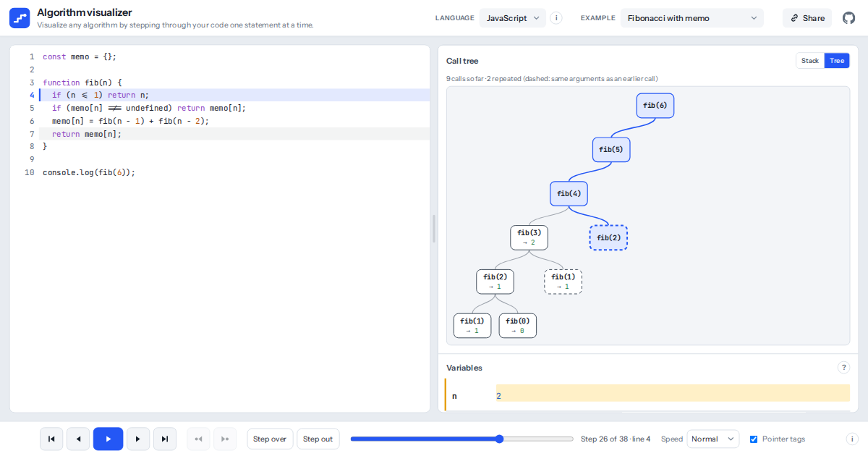The image size is (868, 456).
Task: Open the GitHub repository icon
Action: point(849,18)
